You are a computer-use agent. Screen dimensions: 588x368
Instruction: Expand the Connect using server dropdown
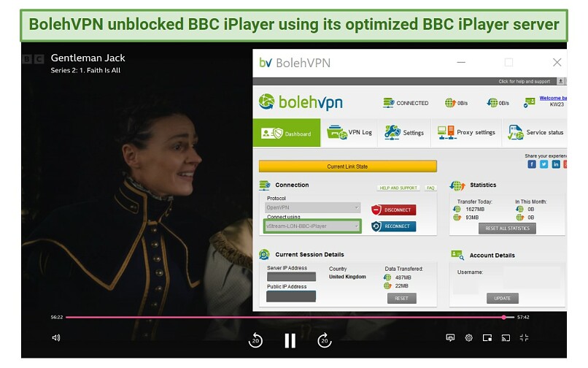[x=312, y=226]
